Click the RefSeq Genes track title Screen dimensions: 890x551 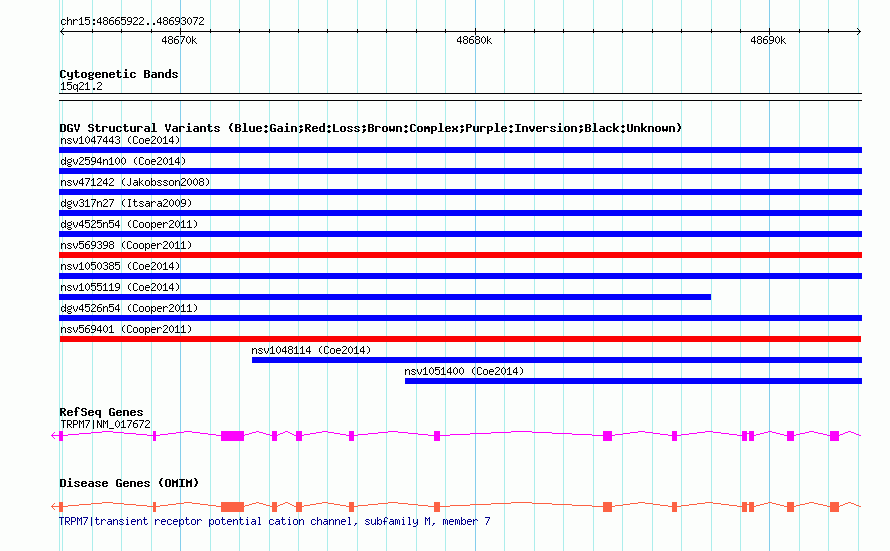101,412
